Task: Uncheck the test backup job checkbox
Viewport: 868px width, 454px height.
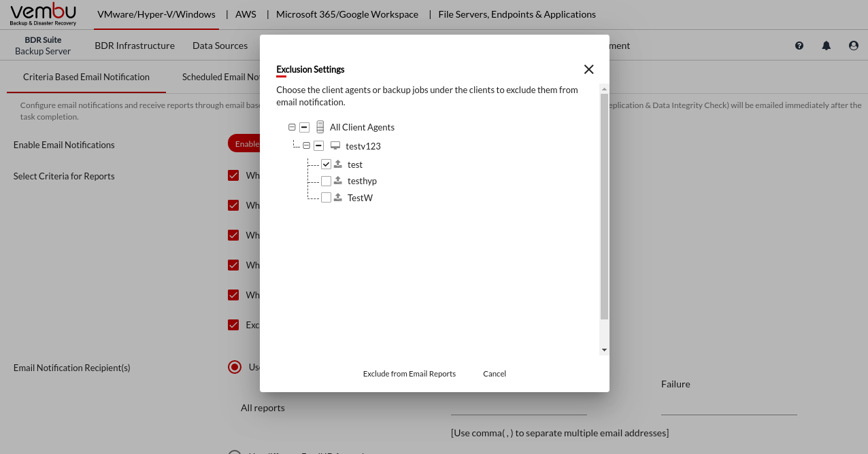Action: (327, 164)
